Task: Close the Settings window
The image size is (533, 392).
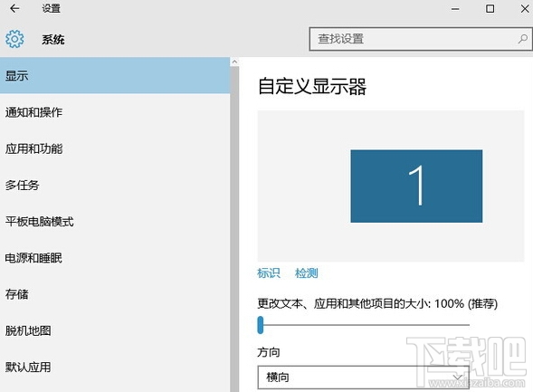Action: [525, 9]
